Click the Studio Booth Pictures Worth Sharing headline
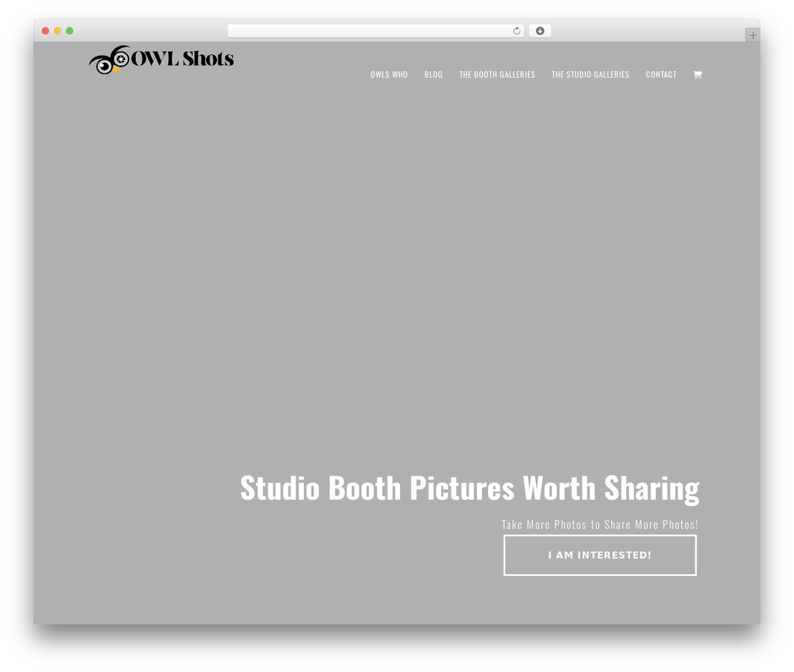794x672 pixels. point(470,488)
